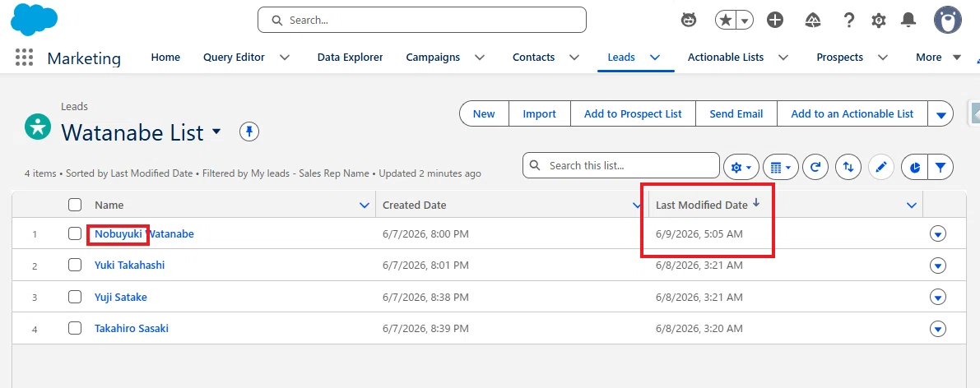Expand the Name column menu chevron

365,205
